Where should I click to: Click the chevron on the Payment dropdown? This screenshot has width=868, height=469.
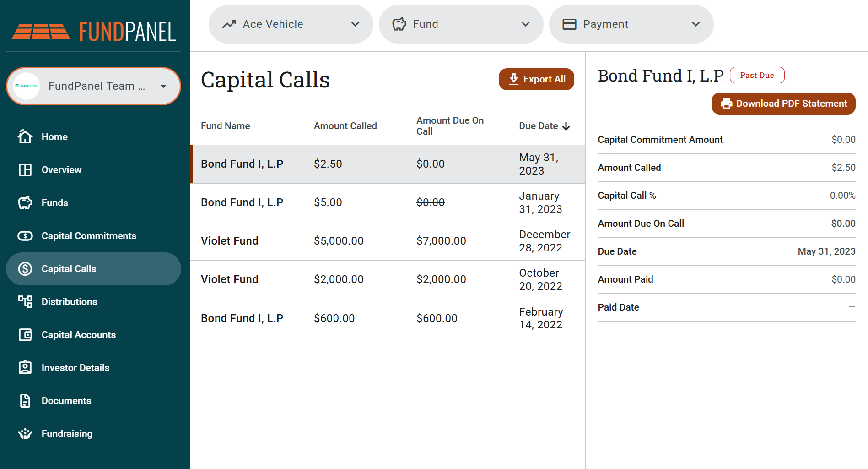pyautogui.click(x=696, y=24)
